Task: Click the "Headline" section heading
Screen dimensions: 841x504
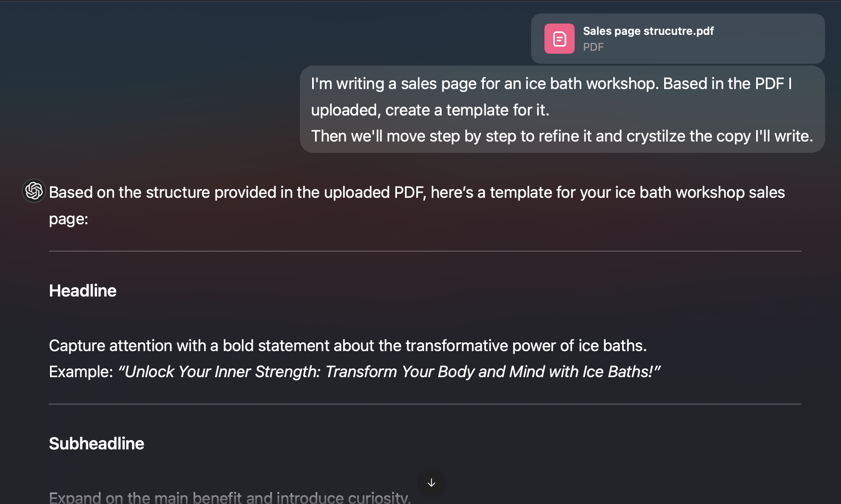Action: [x=83, y=291]
